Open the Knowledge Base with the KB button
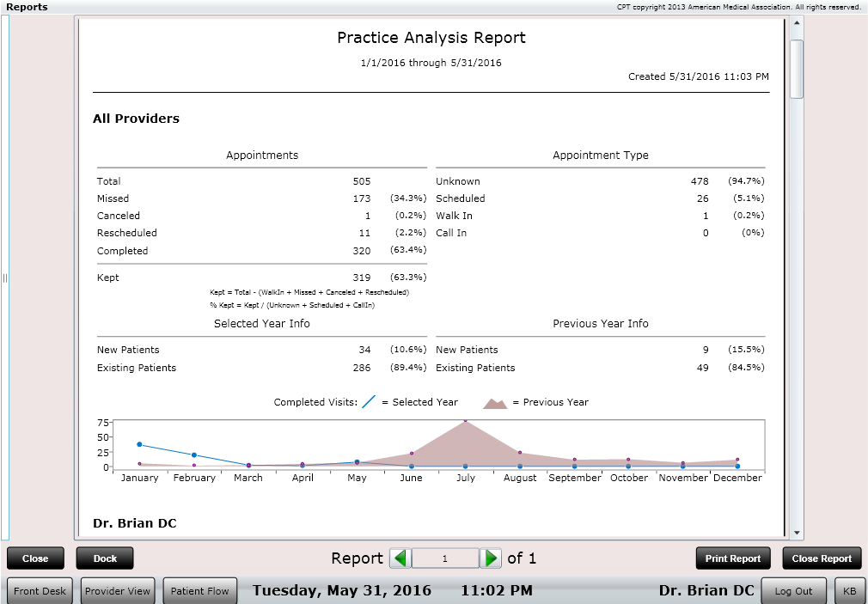Screen dimensions: 868x604 pyautogui.click(x=849, y=590)
